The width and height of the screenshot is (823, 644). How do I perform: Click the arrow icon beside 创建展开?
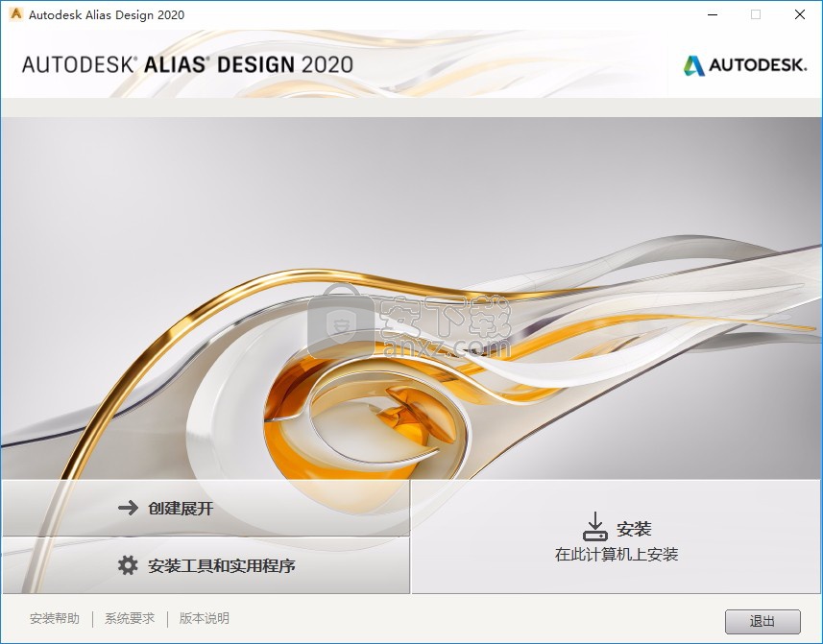(x=128, y=508)
